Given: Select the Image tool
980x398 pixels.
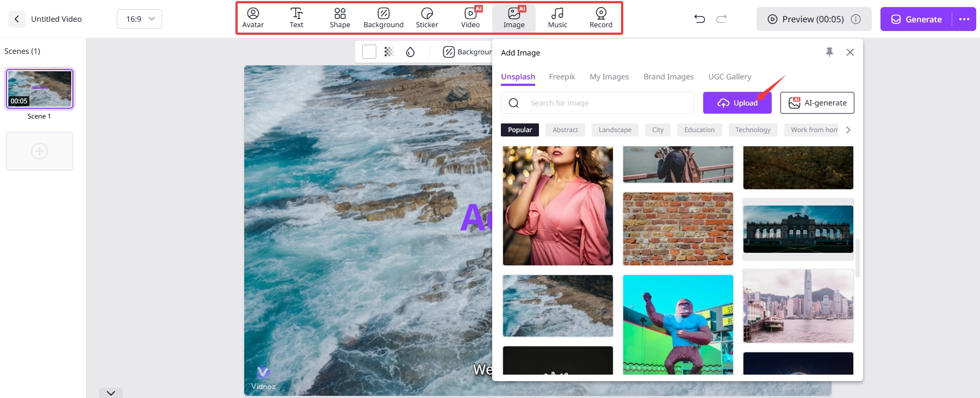Looking at the screenshot, I should pyautogui.click(x=514, y=18).
